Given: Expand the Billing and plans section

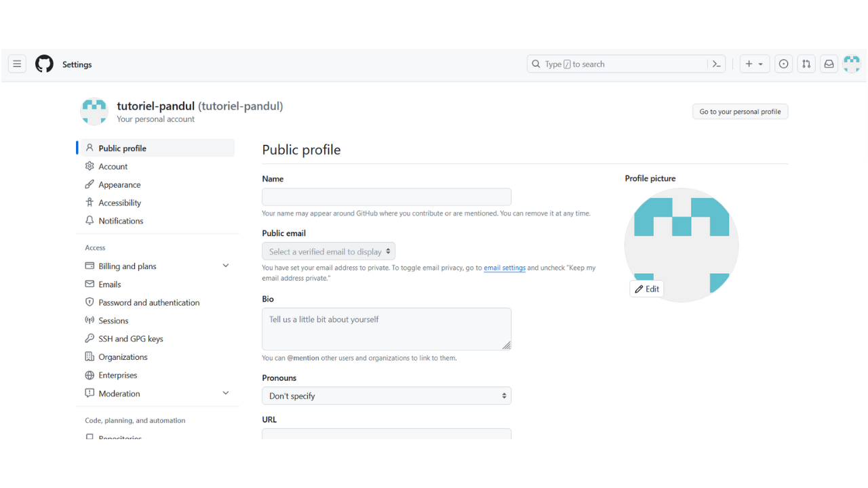Looking at the screenshot, I should pos(225,266).
